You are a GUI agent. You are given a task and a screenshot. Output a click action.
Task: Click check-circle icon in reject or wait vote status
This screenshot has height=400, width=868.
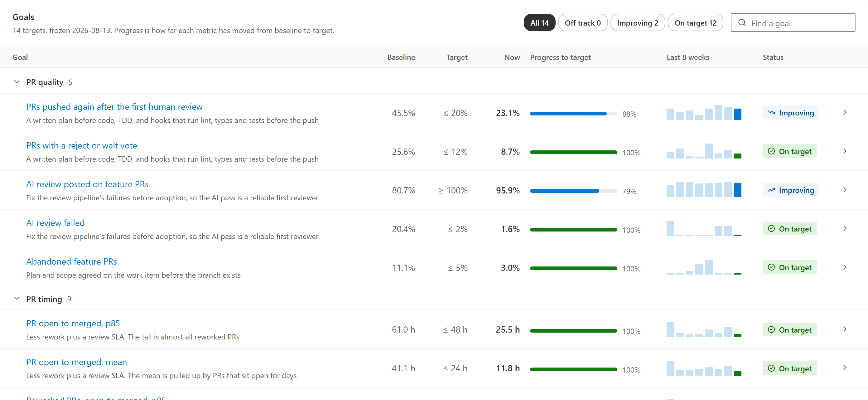[771, 151]
